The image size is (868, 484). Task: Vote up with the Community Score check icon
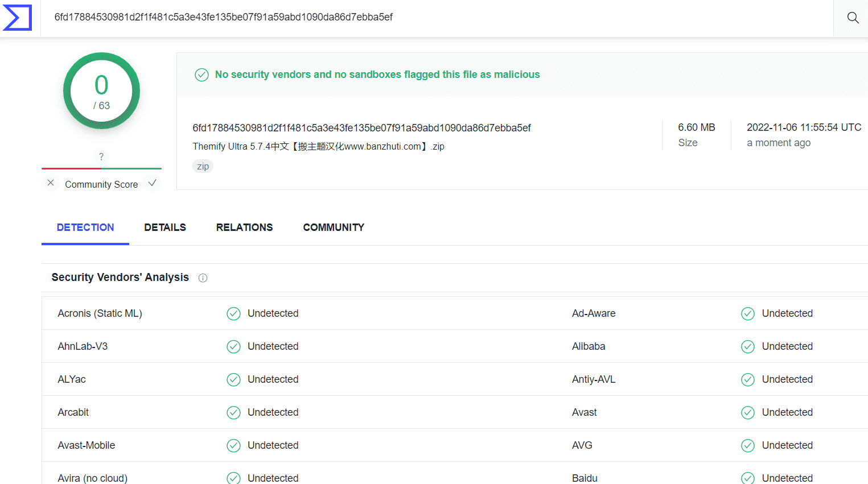152,183
